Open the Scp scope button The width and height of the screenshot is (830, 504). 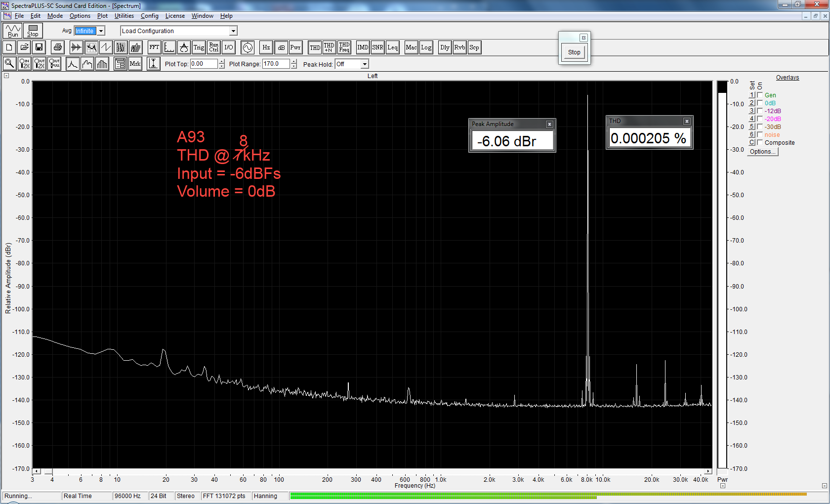(474, 47)
